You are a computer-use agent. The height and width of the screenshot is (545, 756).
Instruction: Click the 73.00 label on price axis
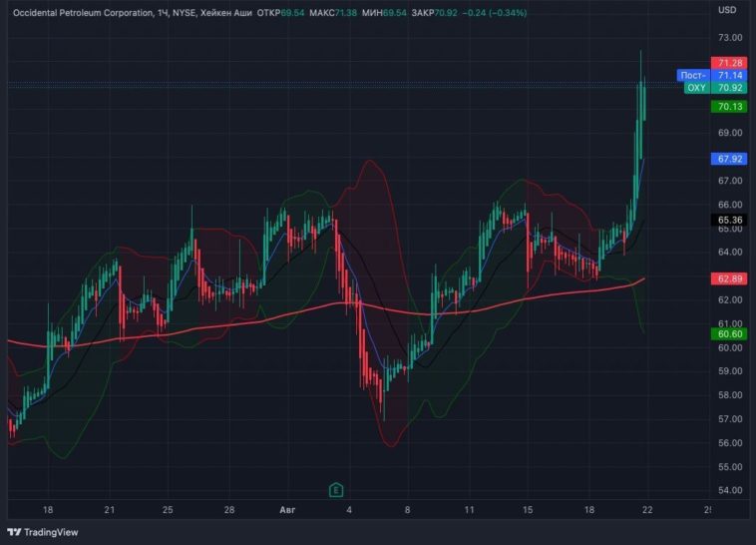[x=730, y=36]
